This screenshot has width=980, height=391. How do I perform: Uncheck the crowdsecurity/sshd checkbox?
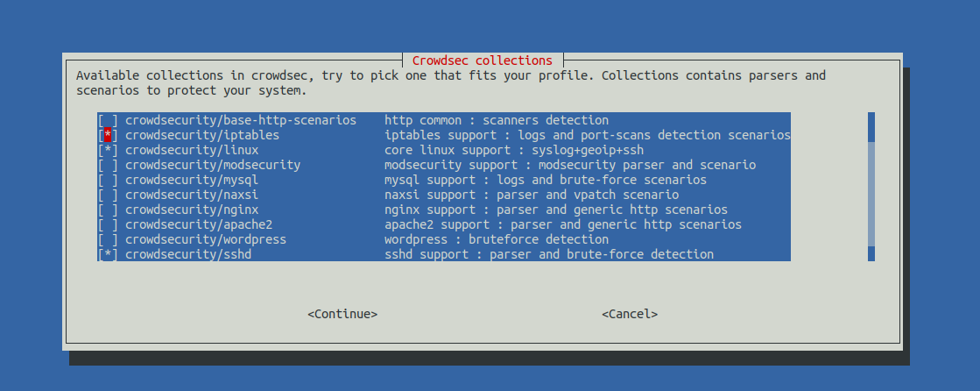click(108, 254)
